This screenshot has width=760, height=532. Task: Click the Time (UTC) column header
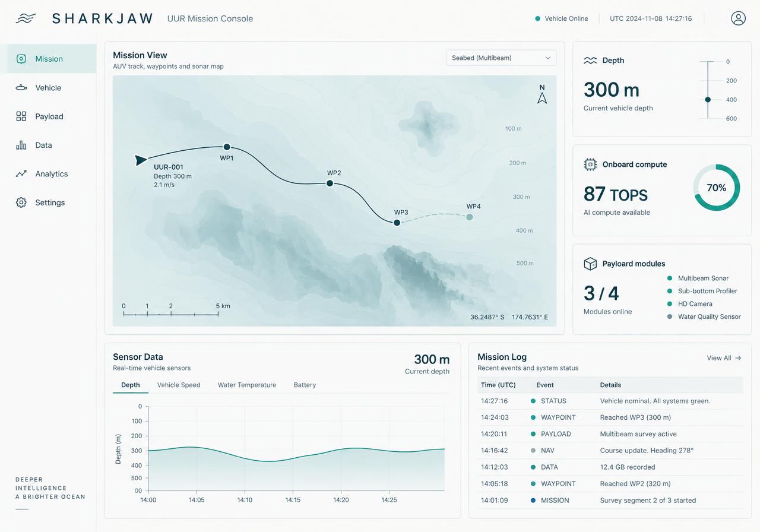tap(498, 385)
